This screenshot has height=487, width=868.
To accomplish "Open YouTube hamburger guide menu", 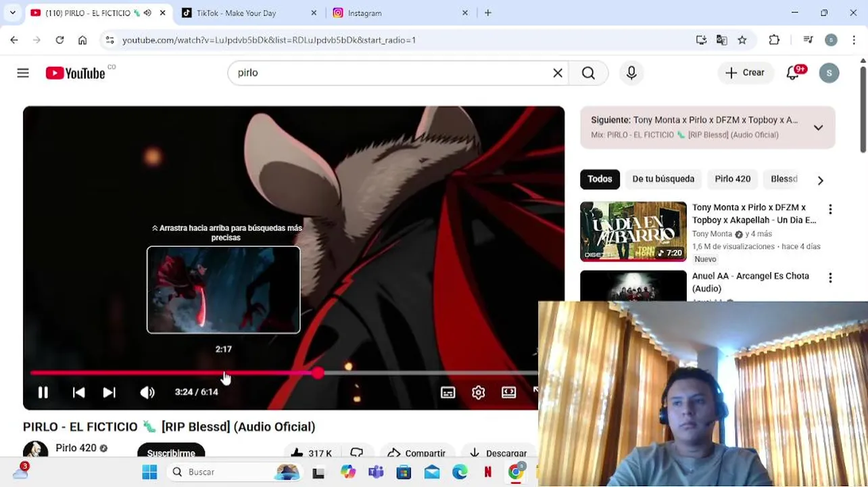I will click(23, 73).
